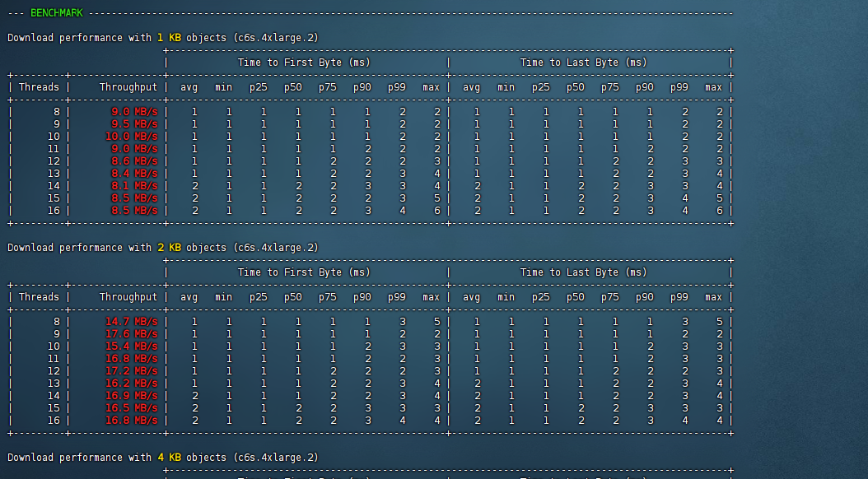
Task: Click thread count 10 in the 1 KB table
Action: pyautogui.click(x=54, y=136)
